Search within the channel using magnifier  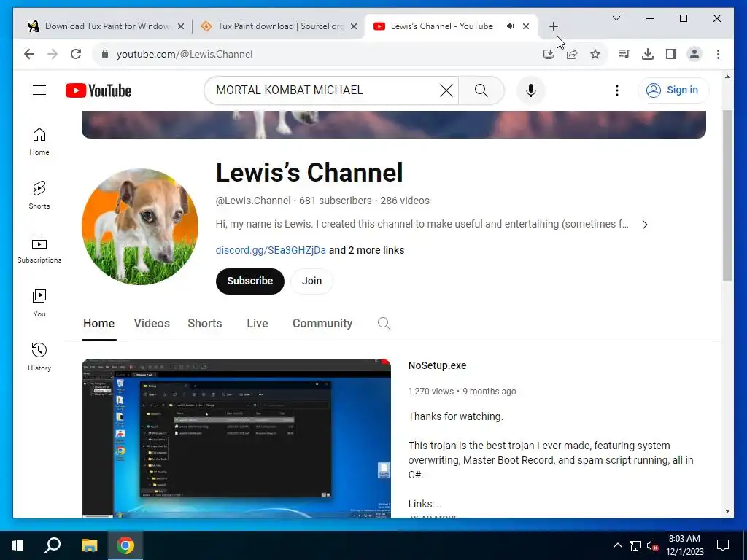point(384,324)
